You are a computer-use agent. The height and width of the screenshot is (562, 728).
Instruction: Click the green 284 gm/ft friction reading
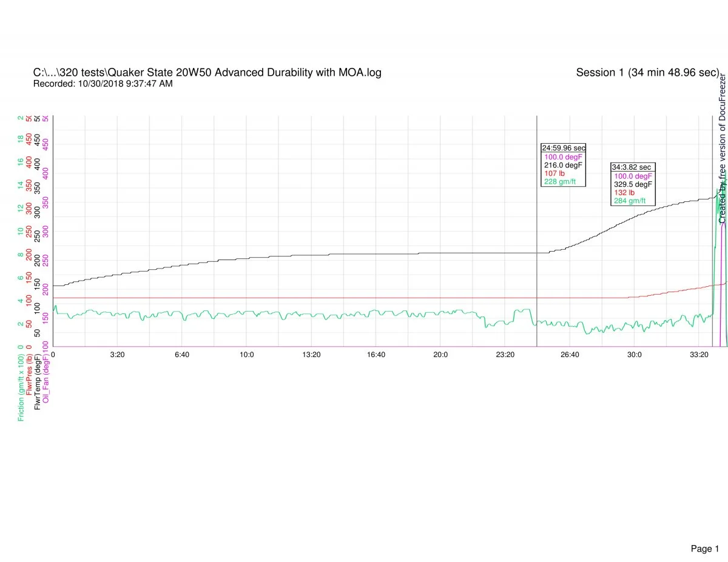pos(630,201)
